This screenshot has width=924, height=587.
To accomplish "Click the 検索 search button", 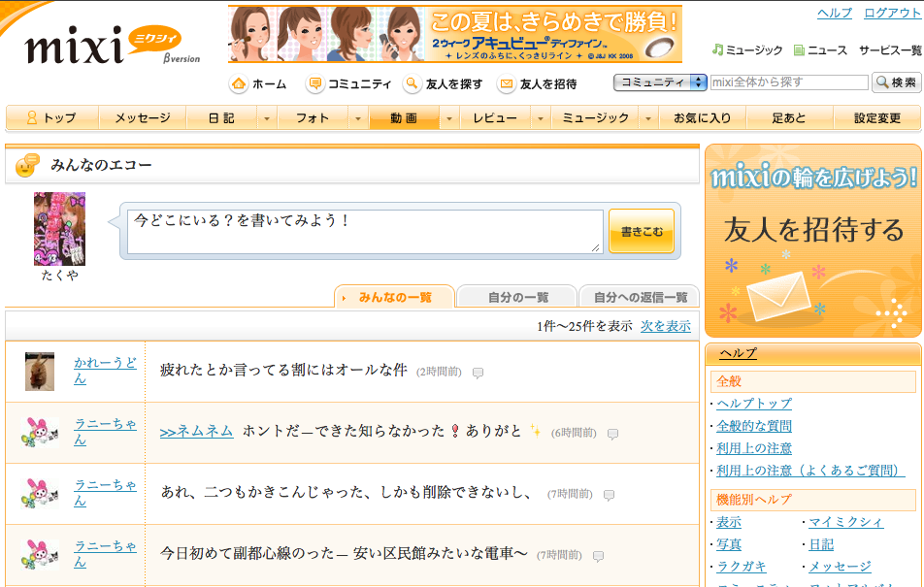I will [x=897, y=83].
